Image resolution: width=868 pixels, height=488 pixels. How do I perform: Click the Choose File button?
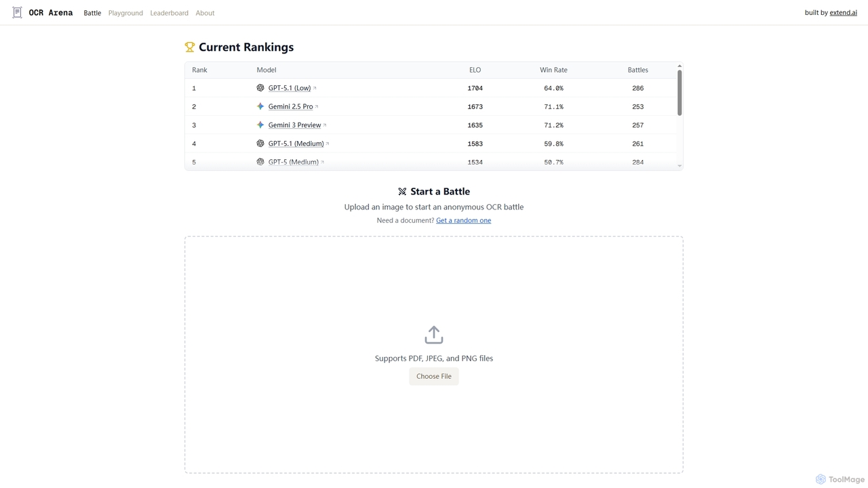(x=434, y=376)
